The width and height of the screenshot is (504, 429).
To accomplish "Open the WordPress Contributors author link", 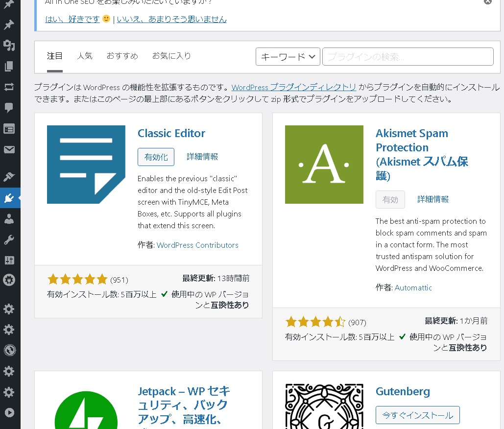I will point(197,245).
